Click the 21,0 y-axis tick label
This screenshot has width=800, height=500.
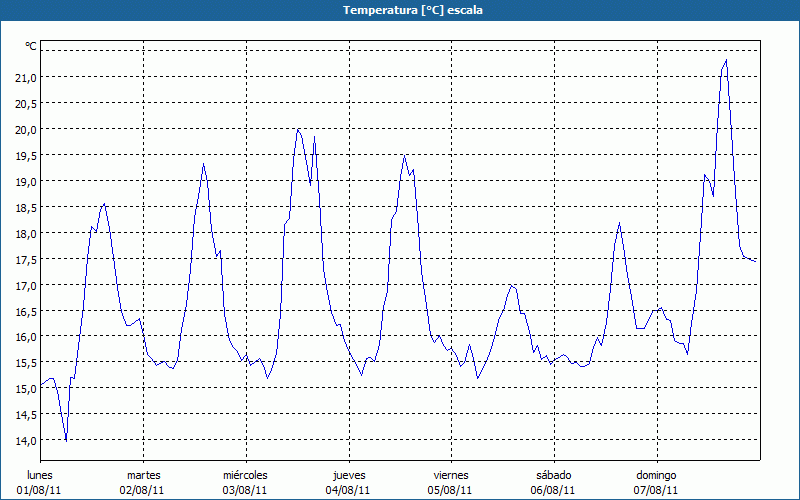25,77
